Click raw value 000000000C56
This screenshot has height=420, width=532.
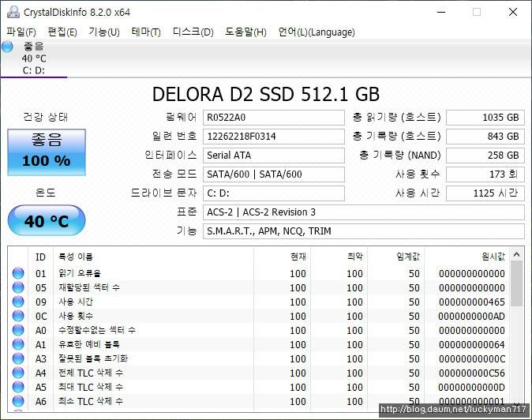[471, 373]
